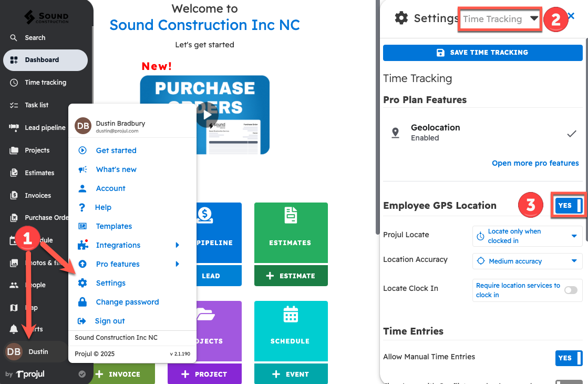Viewport: 588px width, 384px height.
Task: Click the DB user avatar at bottom
Action: pyautogui.click(x=14, y=351)
